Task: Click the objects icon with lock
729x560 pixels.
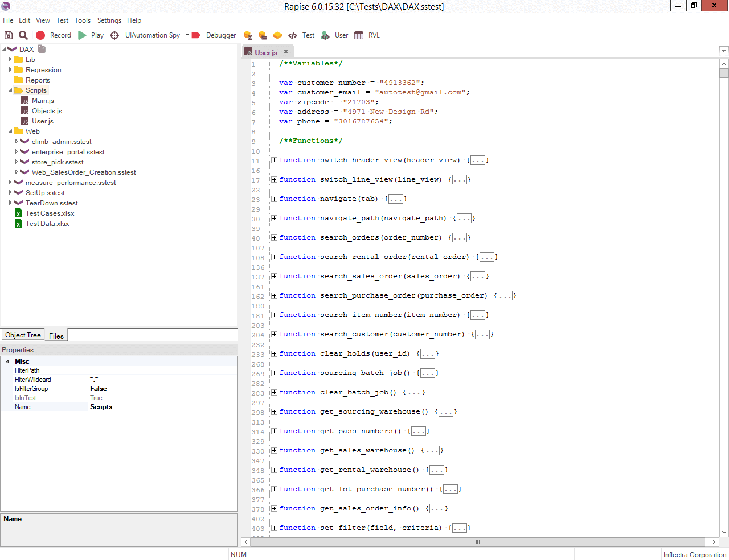Action: 248,35
